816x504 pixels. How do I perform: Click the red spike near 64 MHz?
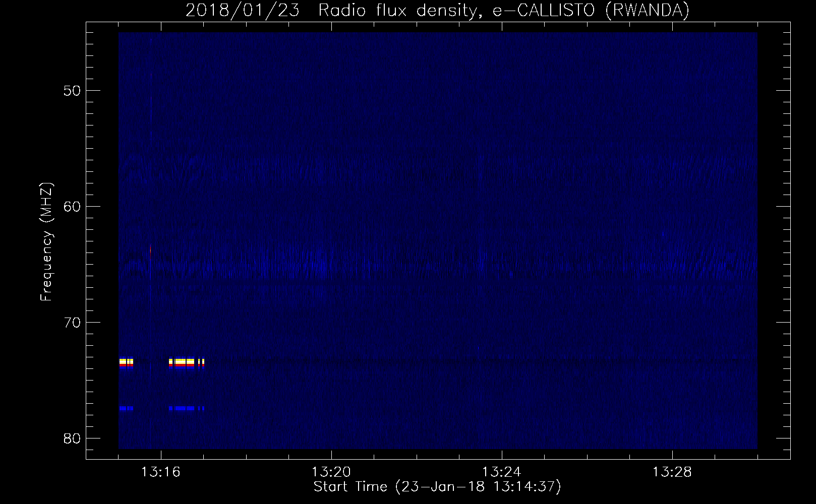coord(150,250)
